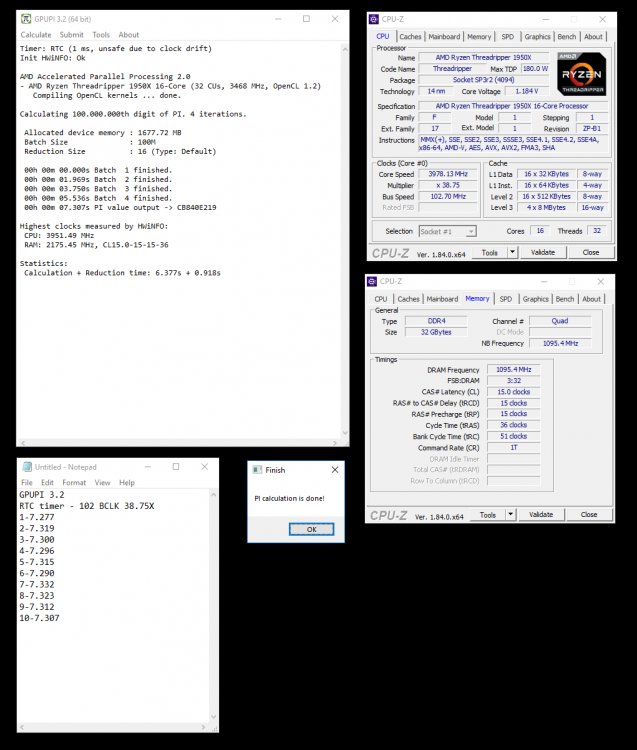Click OK in the Finish dialog
637x750 pixels.
(x=311, y=529)
